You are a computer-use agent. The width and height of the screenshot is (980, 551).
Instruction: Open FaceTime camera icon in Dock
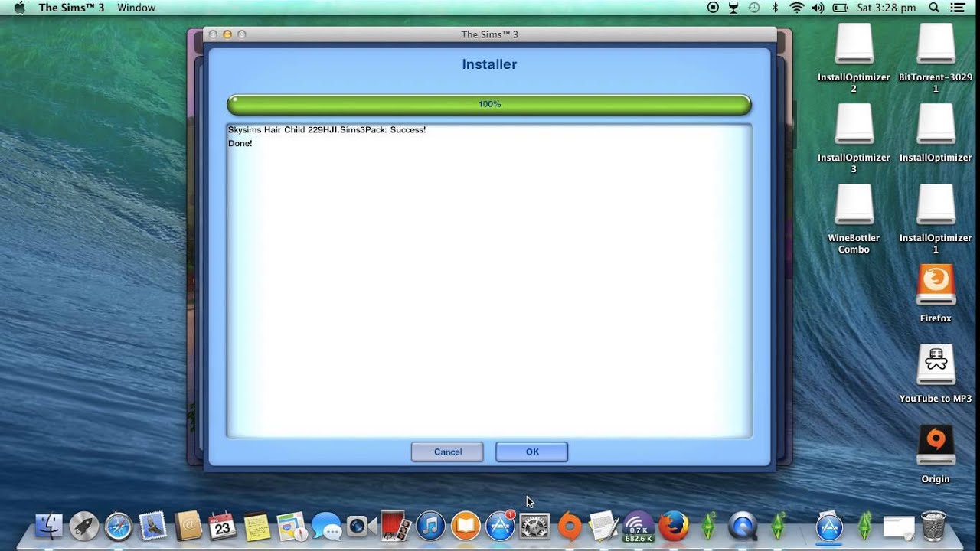pyautogui.click(x=361, y=526)
